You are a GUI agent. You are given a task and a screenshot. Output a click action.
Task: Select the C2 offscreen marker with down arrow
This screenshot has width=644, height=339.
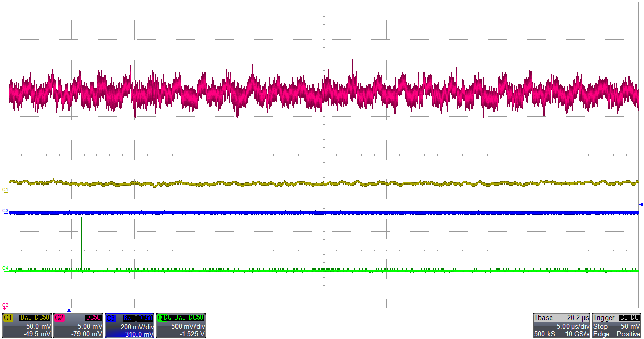5,306
